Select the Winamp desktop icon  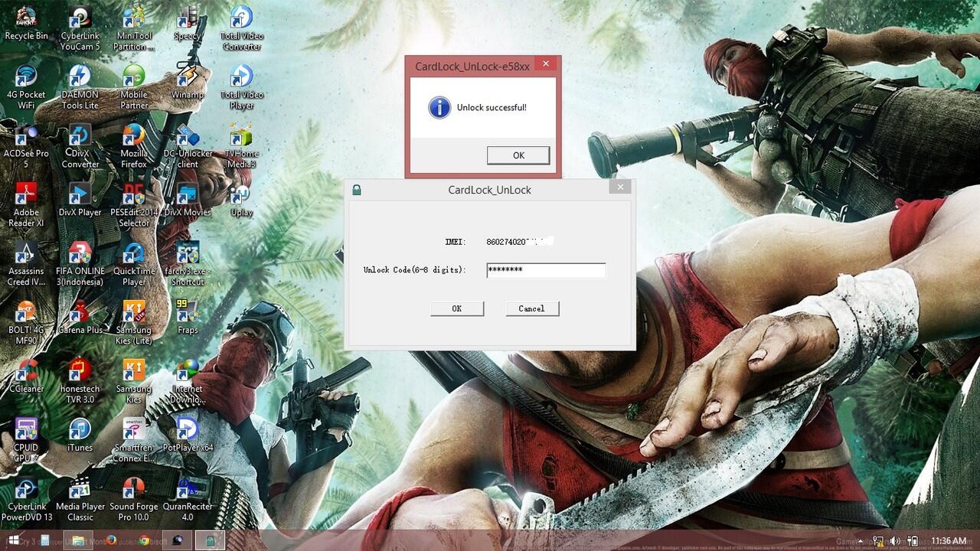tap(188, 83)
